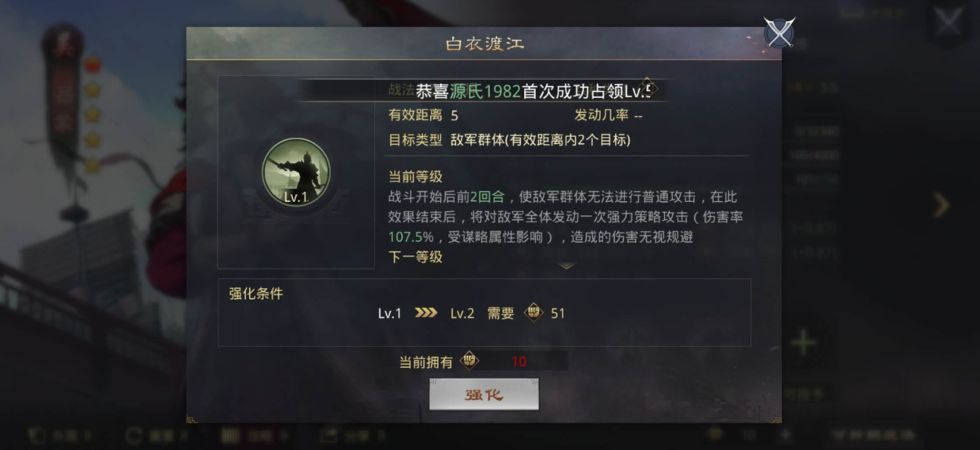This screenshot has height=450, width=980.
Task: Tap the coin icon beside cost 51
Action: coord(533,313)
